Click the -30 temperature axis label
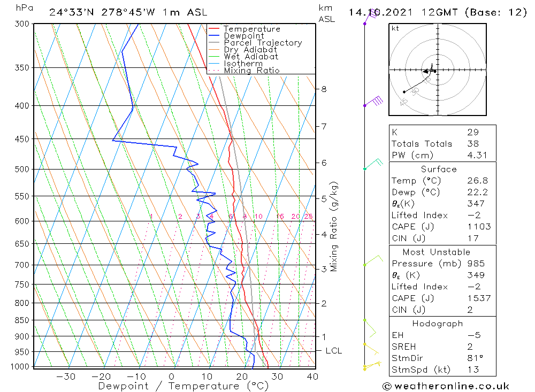The width and height of the screenshot is (535, 392). 66,376
